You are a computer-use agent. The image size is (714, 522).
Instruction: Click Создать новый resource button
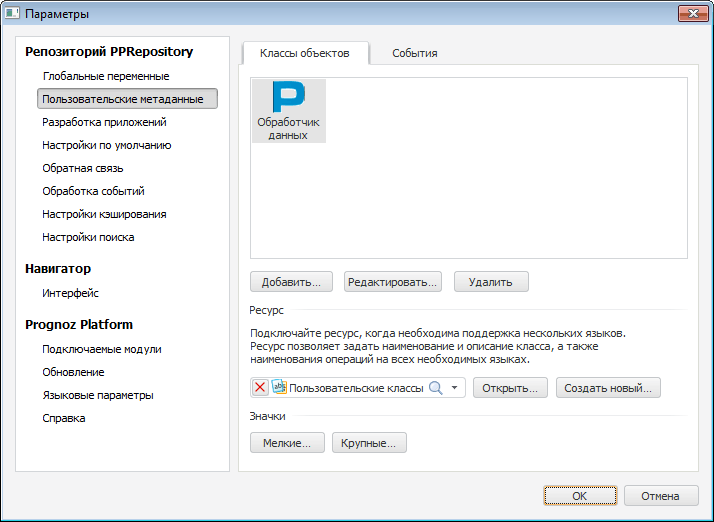click(608, 388)
